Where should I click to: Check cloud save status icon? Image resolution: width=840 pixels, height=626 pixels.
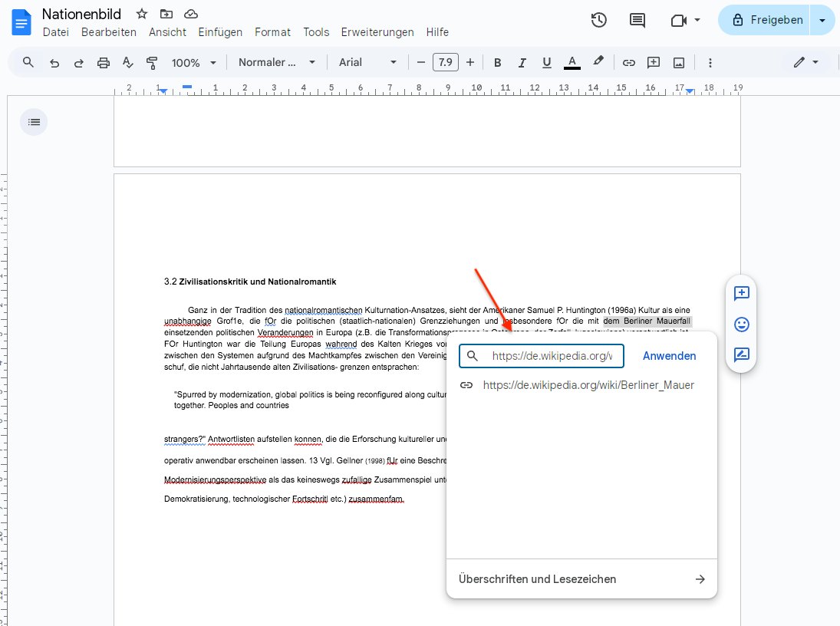click(x=191, y=14)
